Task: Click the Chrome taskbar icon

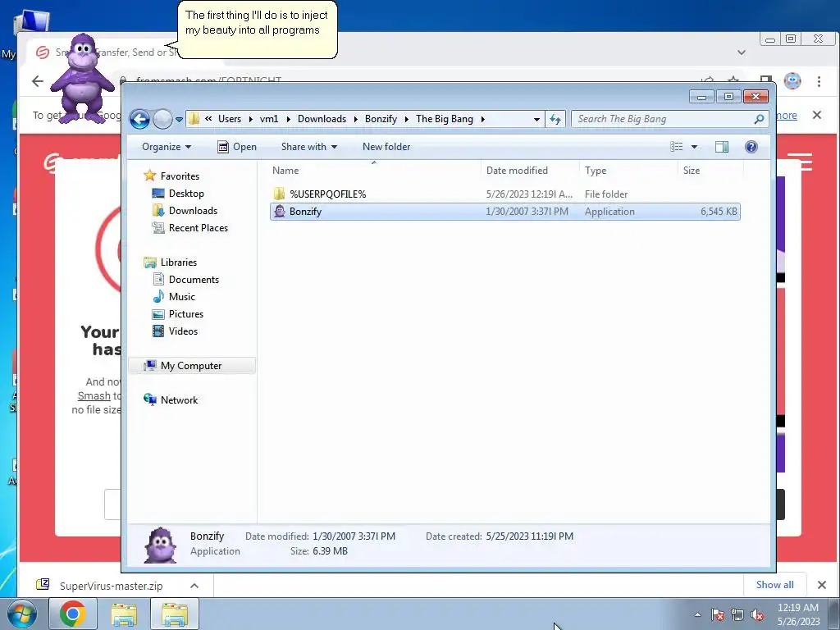Action: point(73,614)
